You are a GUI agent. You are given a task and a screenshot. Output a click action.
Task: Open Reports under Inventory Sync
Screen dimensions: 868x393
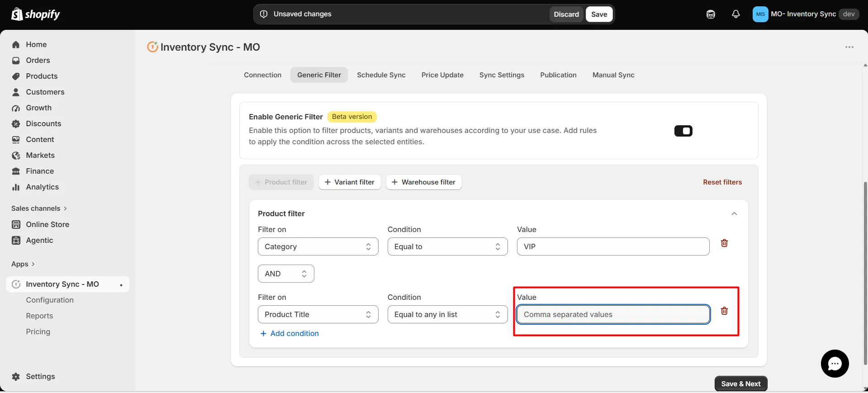click(x=39, y=316)
